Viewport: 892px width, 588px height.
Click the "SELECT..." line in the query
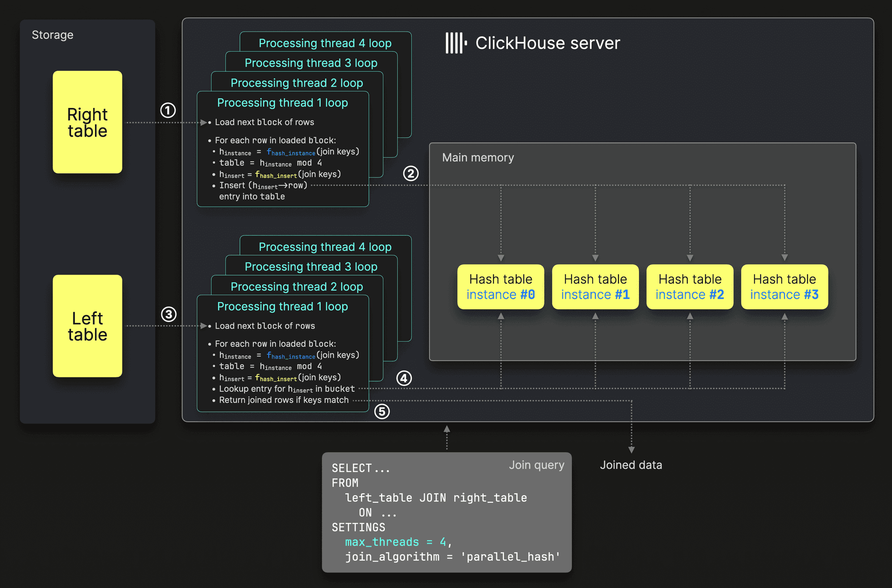pos(361,468)
